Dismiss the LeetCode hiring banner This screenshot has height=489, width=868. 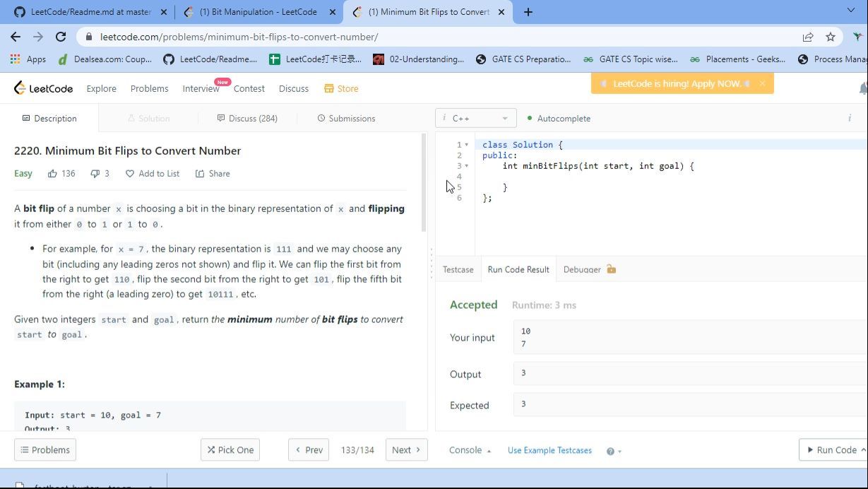pyautogui.click(x=762, y=83)
